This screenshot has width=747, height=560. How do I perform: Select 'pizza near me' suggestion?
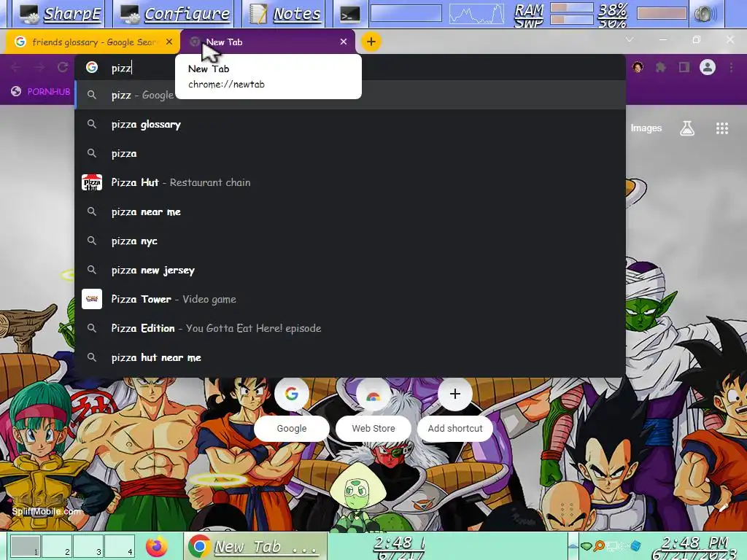click(x=350, y=211)
